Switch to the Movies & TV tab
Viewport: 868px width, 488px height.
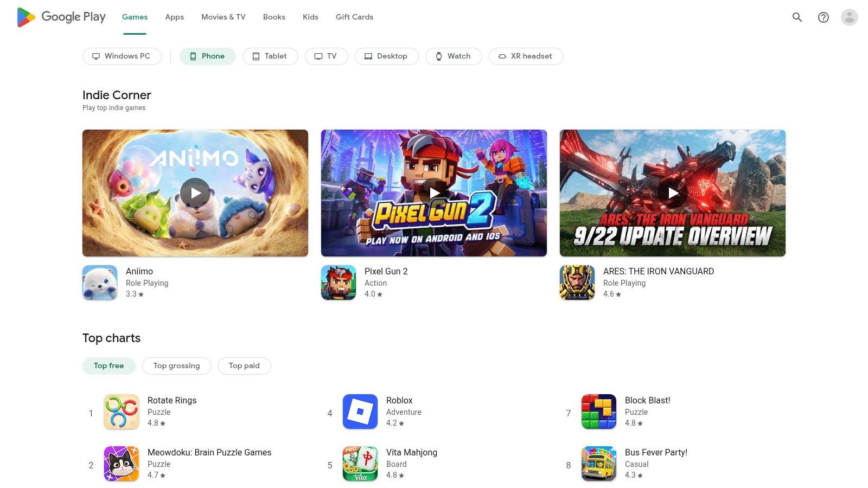tap(224, 17)
